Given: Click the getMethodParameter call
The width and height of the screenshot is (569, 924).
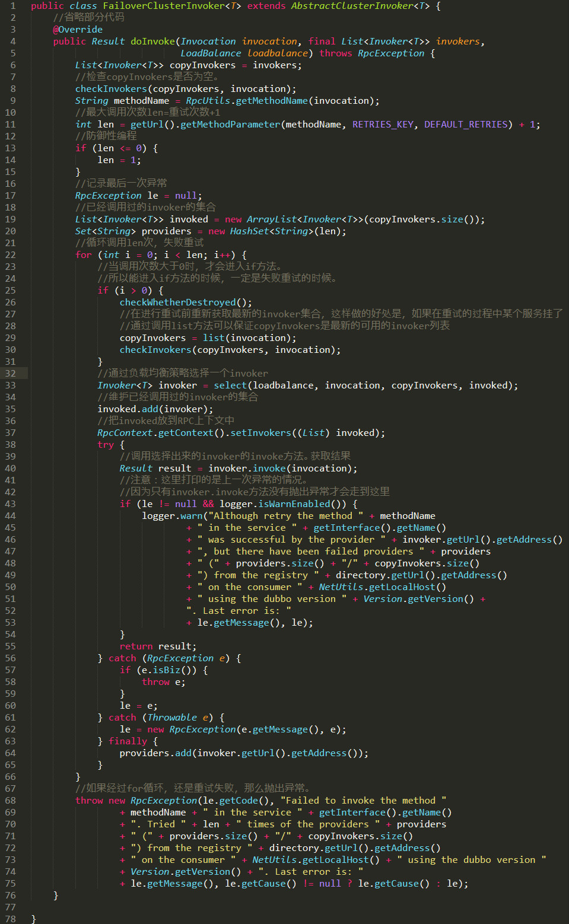Looking at the screenshot, I should tap(230, 125).
